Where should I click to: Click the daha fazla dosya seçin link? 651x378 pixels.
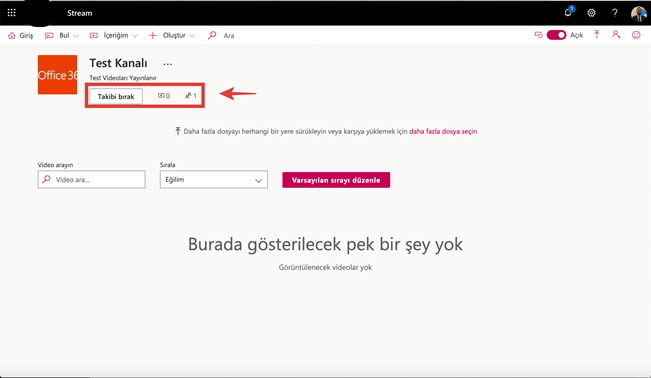click(443, 131)
